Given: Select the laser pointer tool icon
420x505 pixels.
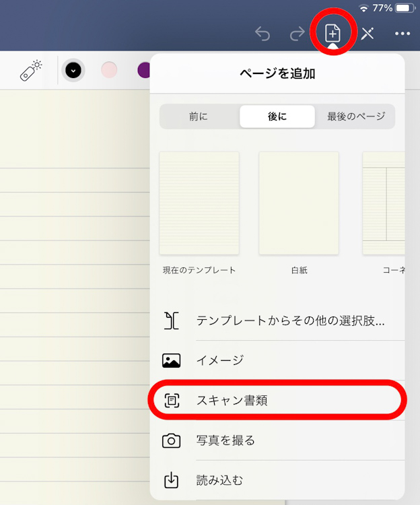Looking at the screenshot, I should (x=31, y=70).
